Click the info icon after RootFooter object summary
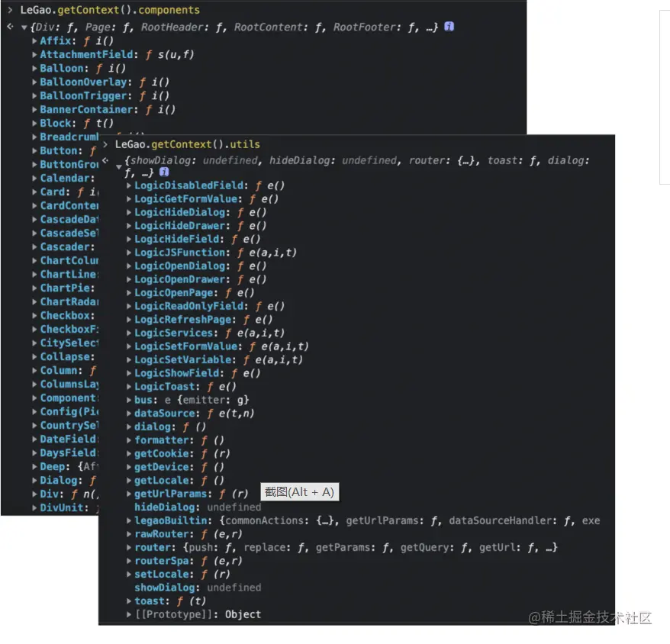Screen dimensions: 670x644 point(449,27)
